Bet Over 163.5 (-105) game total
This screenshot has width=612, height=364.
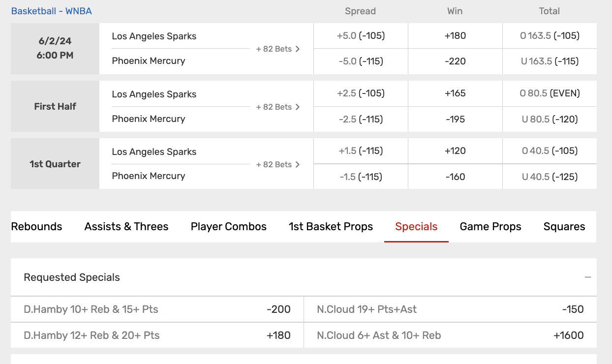(x=550, y=36)
